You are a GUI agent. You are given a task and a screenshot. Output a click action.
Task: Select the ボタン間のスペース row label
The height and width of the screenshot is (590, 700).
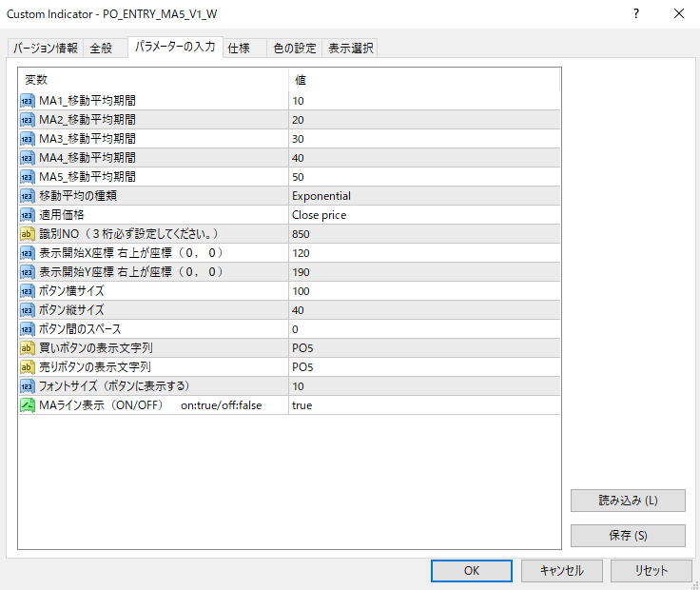[x=80, y=329]
